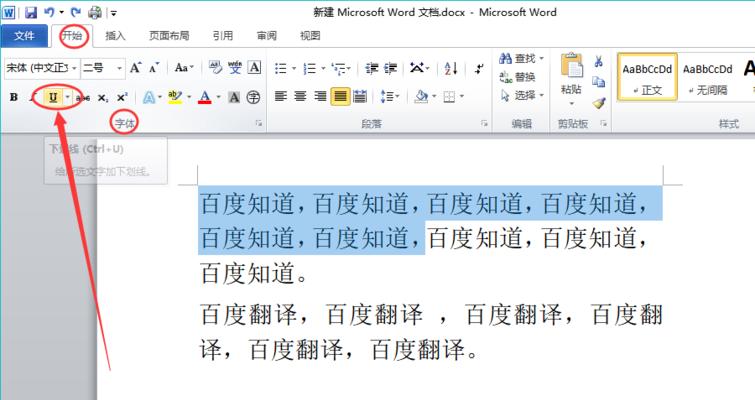This screenshot has height=400, width=755.
Task: Click the borders grid icon
Action: coord(449,97)
